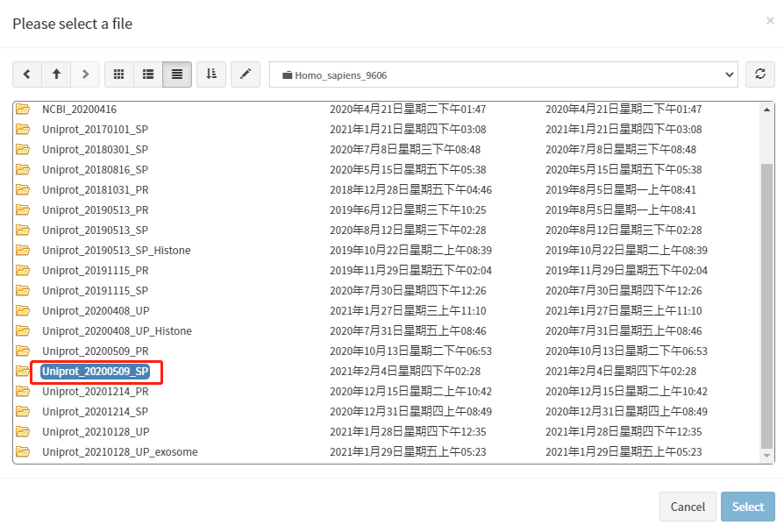
Task: Confirm with the Select button
Action: click(x=748, y=507)
